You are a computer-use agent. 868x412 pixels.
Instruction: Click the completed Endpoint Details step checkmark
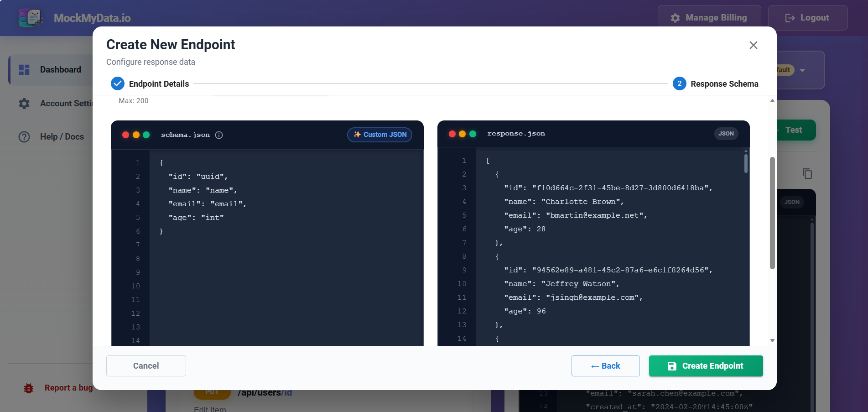coord(118,83)
